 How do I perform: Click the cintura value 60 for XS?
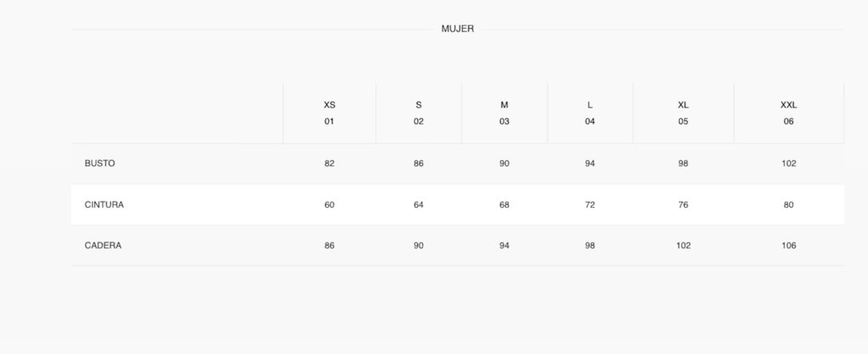(x=330, y=205)
